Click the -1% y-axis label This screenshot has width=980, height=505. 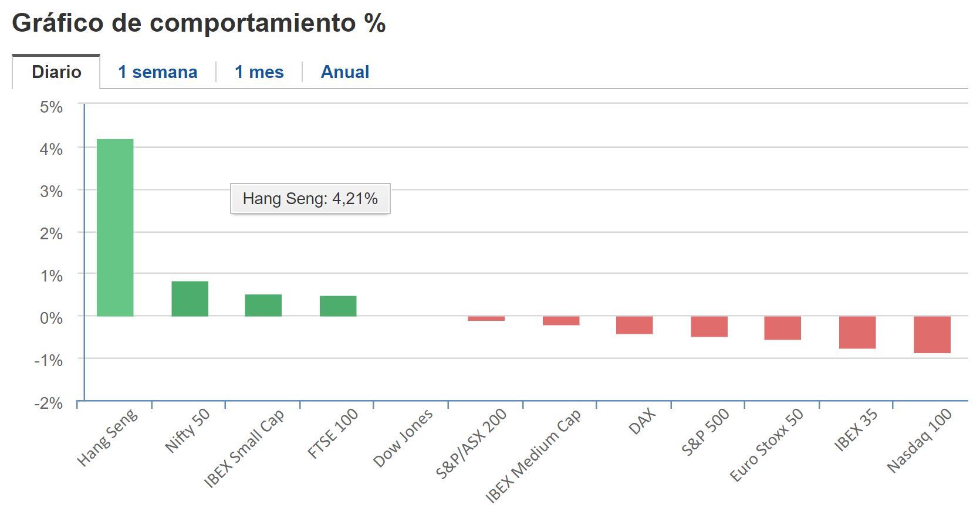[48, 361]
